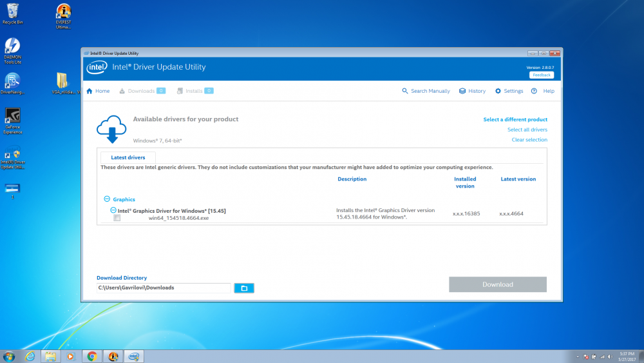Screen dimensions: 644x363
Task: Click Downloads count badge
Action: (x=161, y=91)
